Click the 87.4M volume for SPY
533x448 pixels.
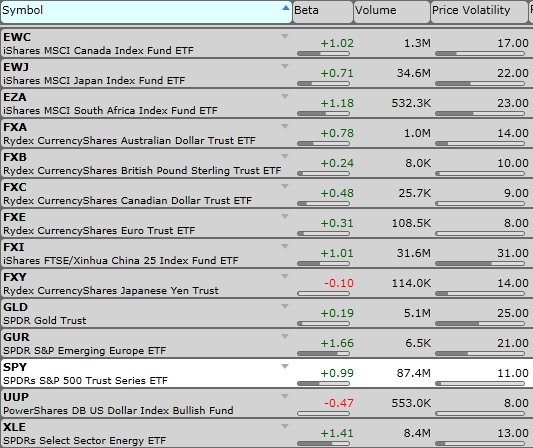coord(414,373)
